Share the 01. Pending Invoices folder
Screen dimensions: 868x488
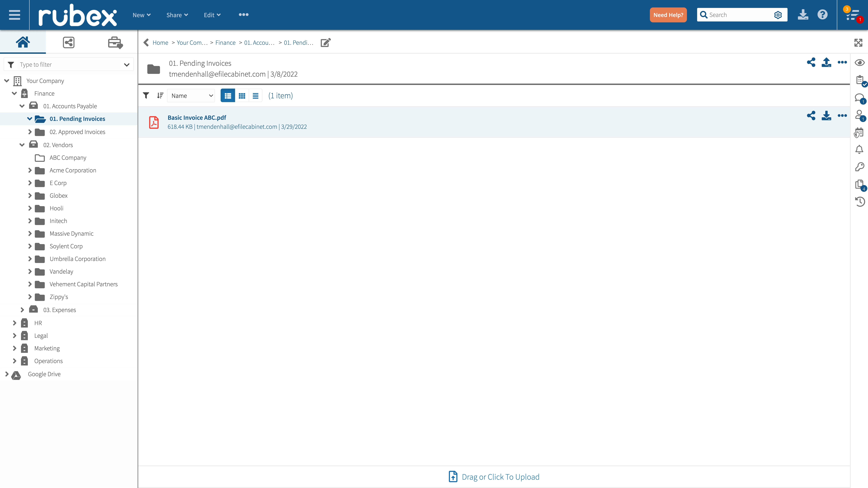(x=811, y=62)
